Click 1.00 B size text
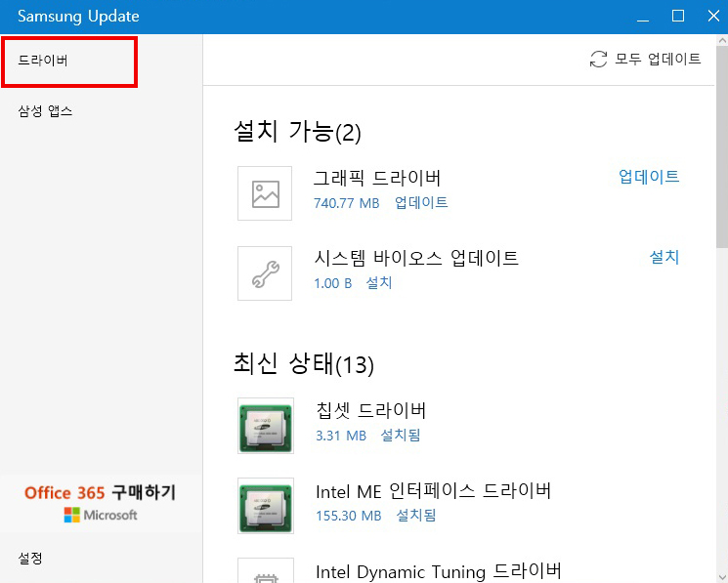The image size is (728, 583). coord(333,283)
